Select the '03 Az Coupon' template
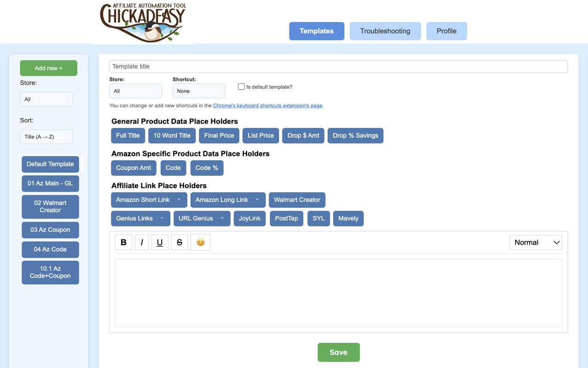Image resolution: width=588 pixels, height=368 pixels. (50, 230)
